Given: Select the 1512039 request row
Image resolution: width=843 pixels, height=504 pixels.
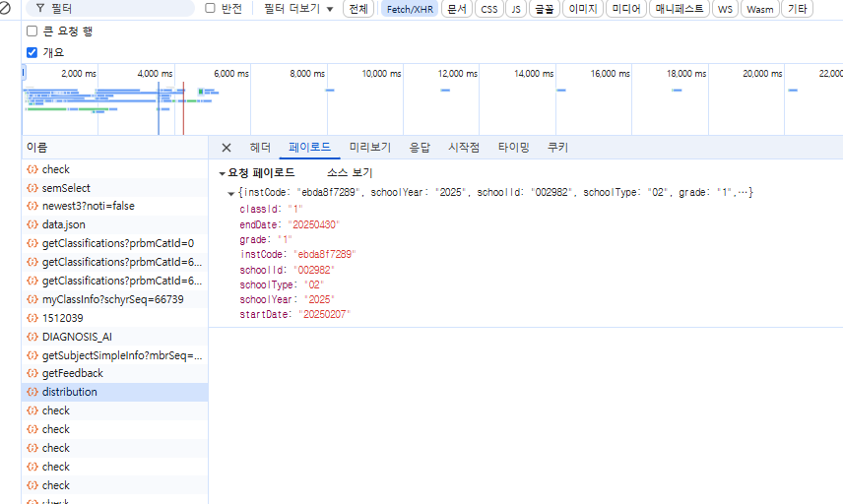Looking at the screenshot, I should coord(62,318).
